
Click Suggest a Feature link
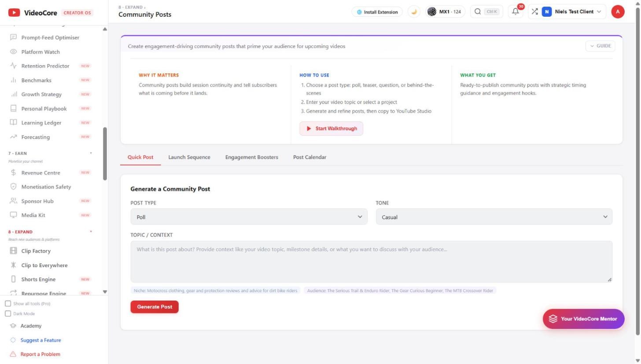[x=41, y=340]
